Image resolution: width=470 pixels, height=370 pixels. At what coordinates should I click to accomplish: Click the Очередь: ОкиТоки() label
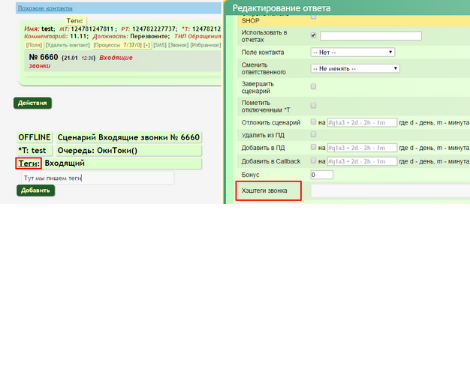[x=129, y=151]
